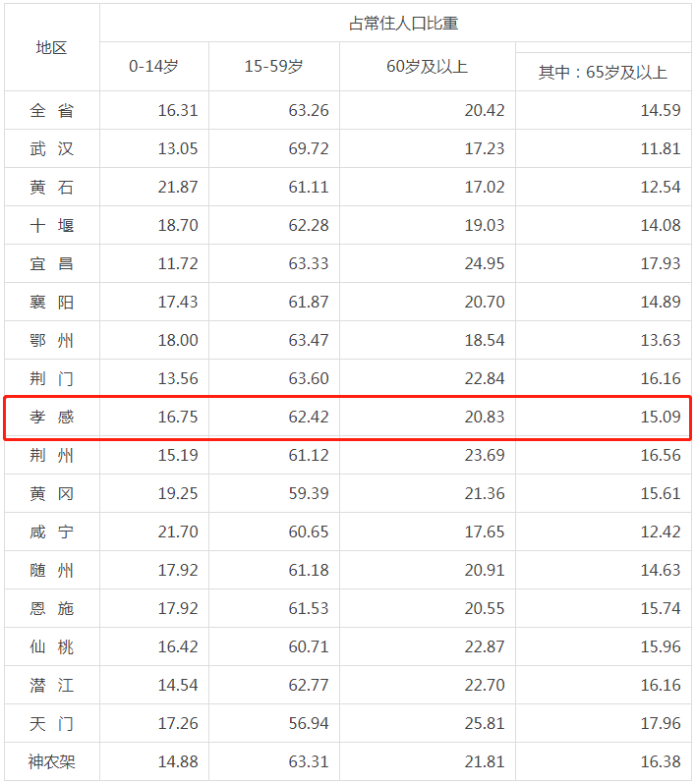Select the 0-14岁 column header
Image resolution: width=695 pixels, height=784 pixels.
pos(153,67)
